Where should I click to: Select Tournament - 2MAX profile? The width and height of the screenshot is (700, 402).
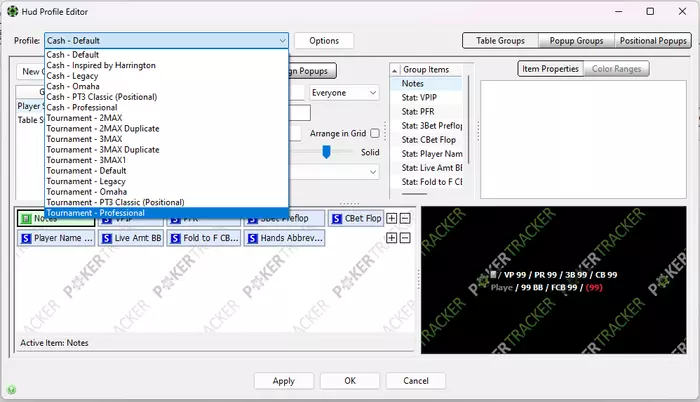click(167, 118)
